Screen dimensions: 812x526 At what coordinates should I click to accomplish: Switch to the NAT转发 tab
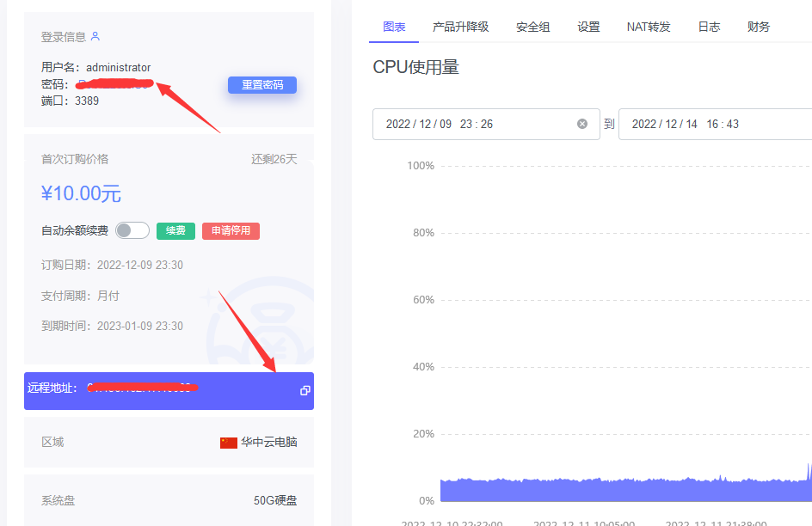[x=649, y=27]
